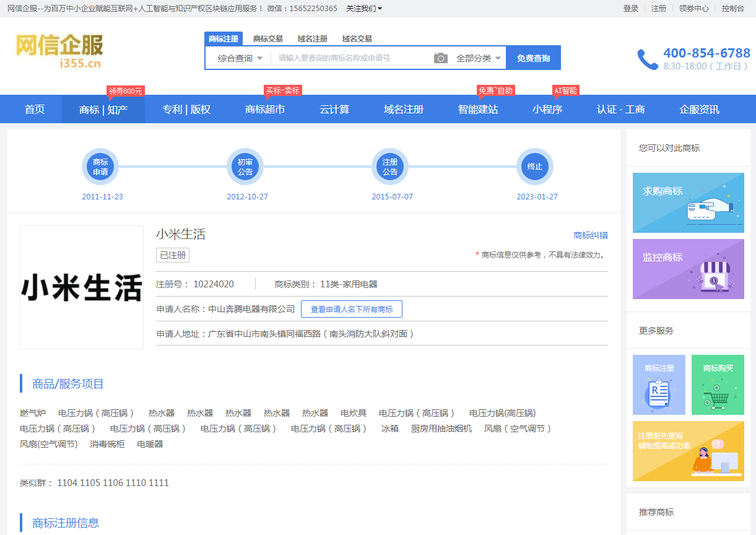Click the 电炊具 goods item
This screenshot has width=756, height=535.
(x=354, y=413)
